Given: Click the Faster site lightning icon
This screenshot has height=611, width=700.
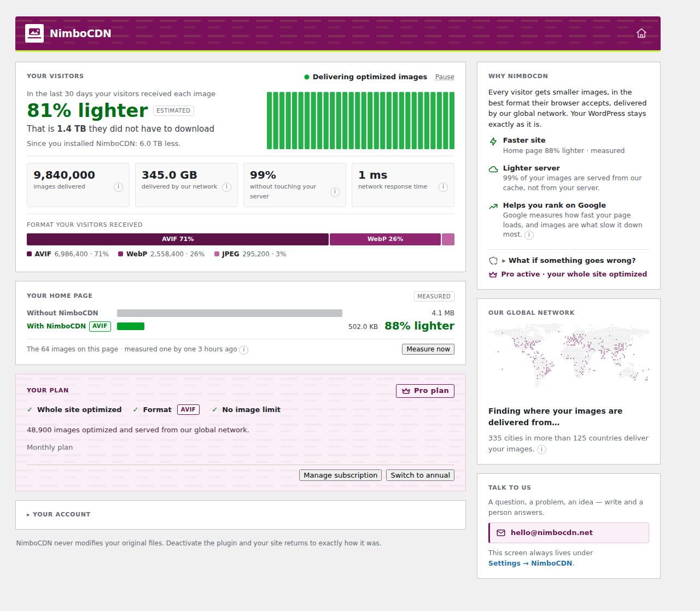Looking at the screenshot, I should tap(493, 142).
